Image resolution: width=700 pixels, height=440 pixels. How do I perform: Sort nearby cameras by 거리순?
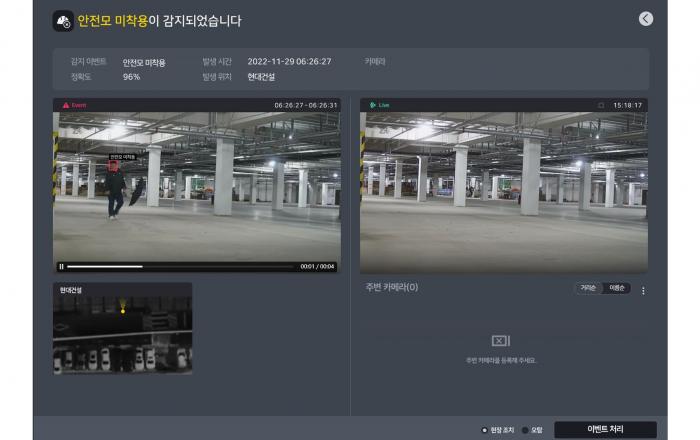tap(588, 288)
